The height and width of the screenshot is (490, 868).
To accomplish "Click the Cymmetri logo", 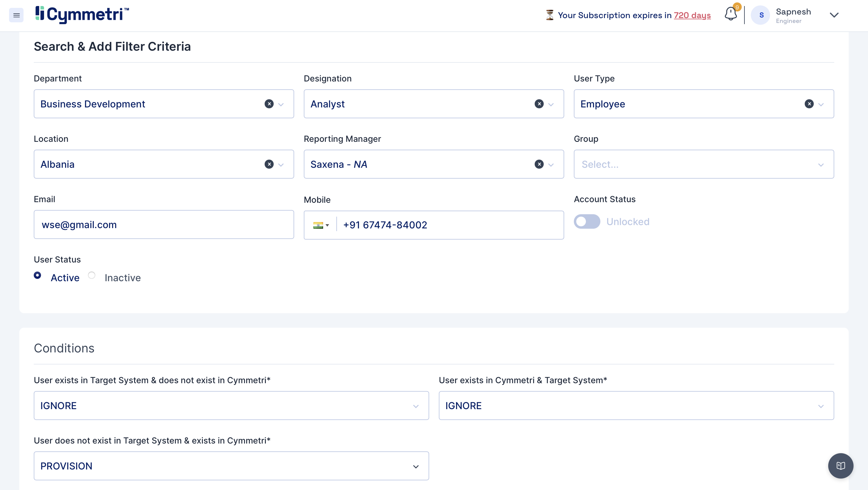I will pyautogui.click(x=82, y=14).
